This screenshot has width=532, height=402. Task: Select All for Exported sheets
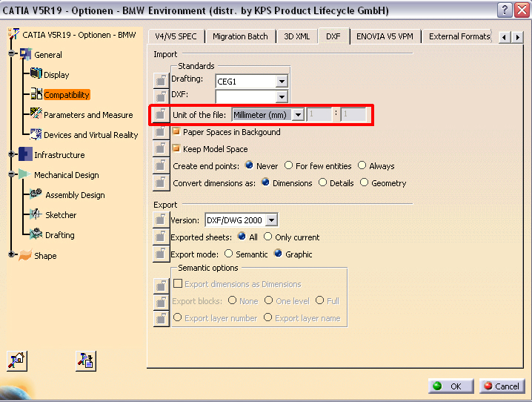point(242,237)
